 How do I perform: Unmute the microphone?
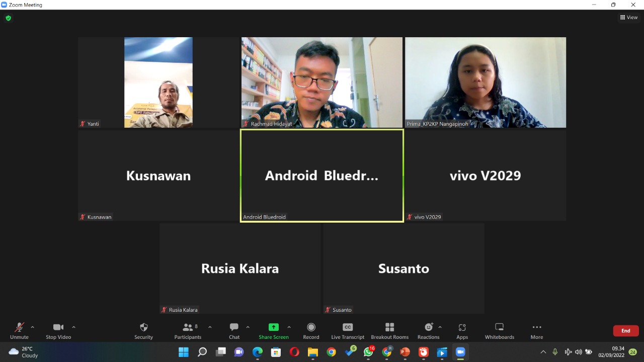click(x=19, y=328)
